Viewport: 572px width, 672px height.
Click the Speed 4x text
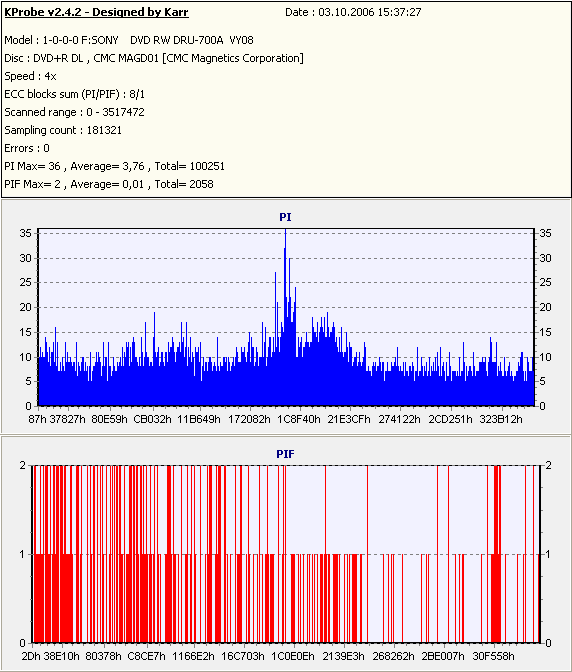pyautogui.click(x=30, y=76)
